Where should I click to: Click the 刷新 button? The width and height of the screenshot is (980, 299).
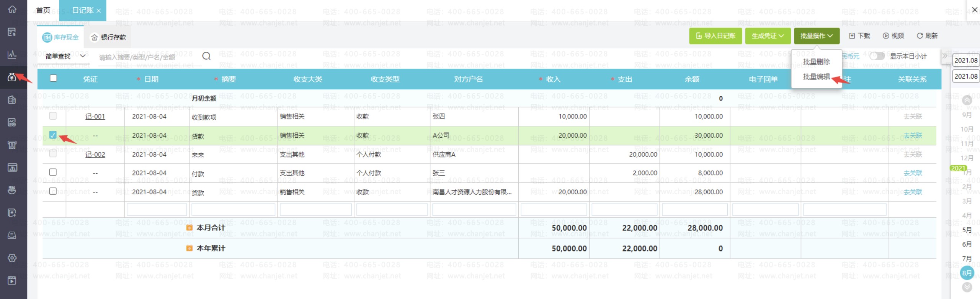[927, 36]
